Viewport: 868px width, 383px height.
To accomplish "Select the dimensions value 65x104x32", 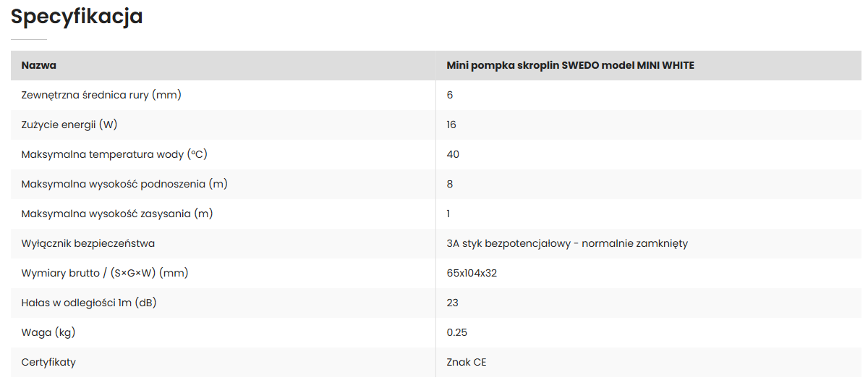I will [472, 273].
